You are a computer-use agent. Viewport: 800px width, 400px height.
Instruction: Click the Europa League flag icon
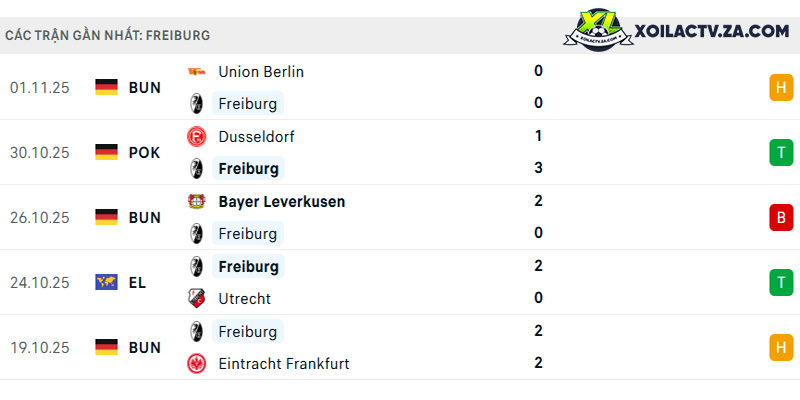click(106, 282)
